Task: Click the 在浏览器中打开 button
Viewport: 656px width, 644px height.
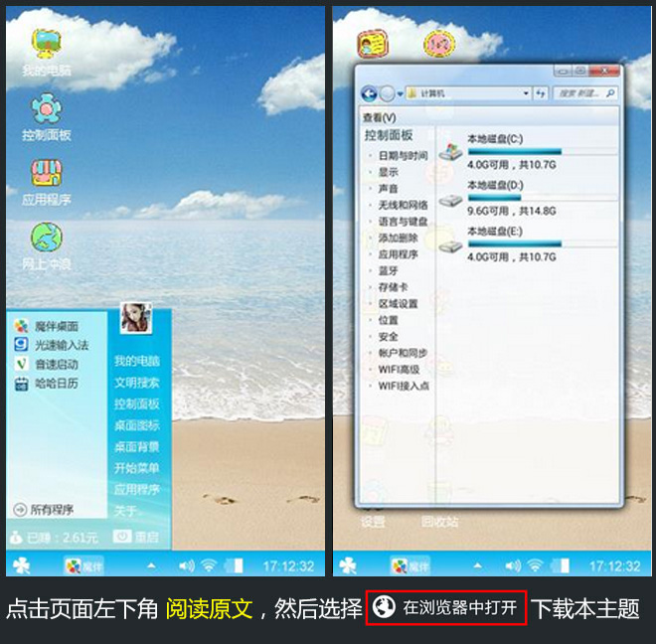Action: coord(446,608)
